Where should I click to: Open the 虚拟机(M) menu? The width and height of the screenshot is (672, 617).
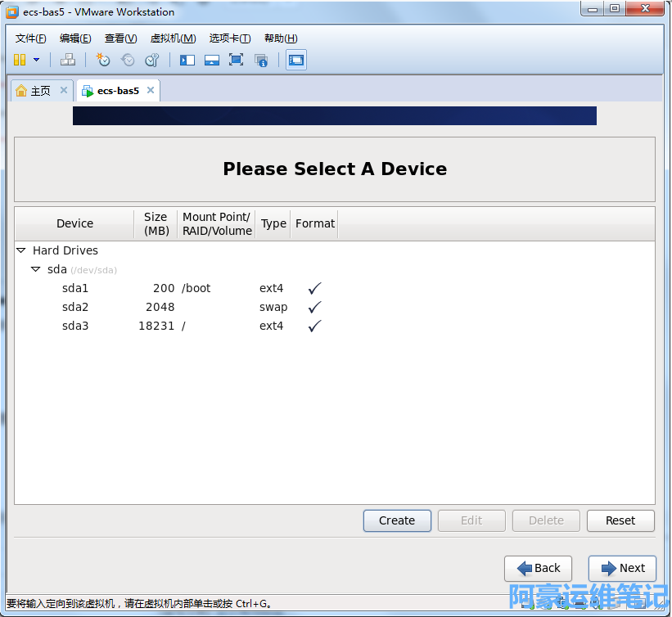tap(173, 38)
